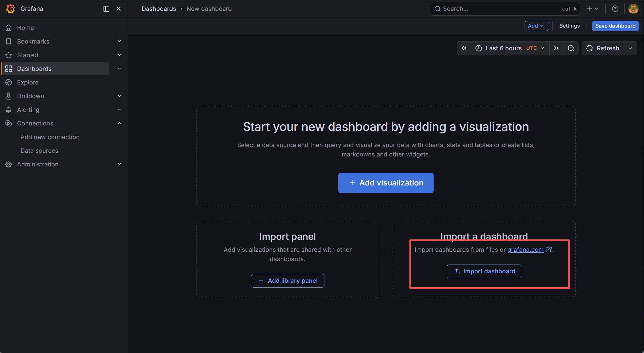
Task: Expand the Dashboards section
Action: (119, 69)
